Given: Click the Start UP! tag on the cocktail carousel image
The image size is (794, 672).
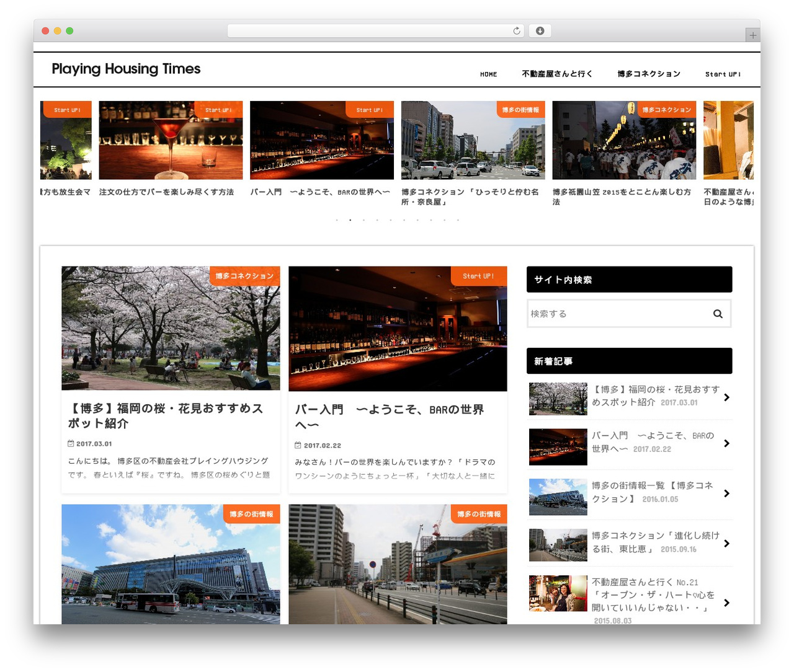Looking at the screenshot, I should tap(218, 110).
